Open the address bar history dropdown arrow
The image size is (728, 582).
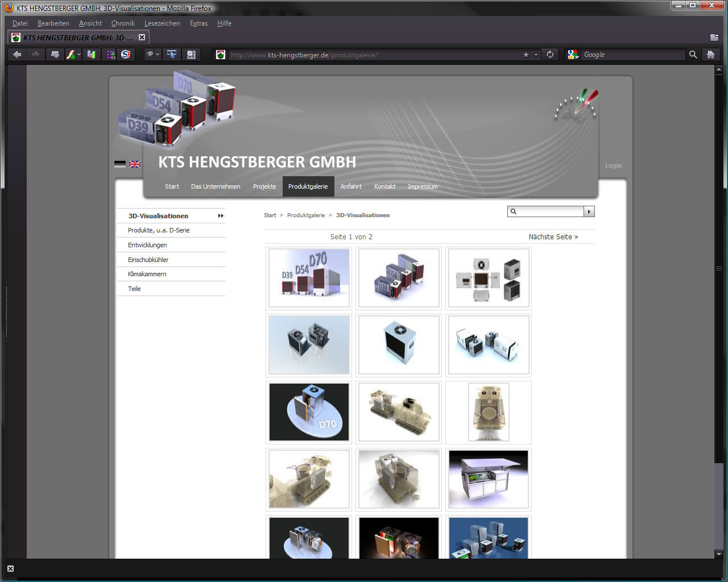[x=536, y=55]
